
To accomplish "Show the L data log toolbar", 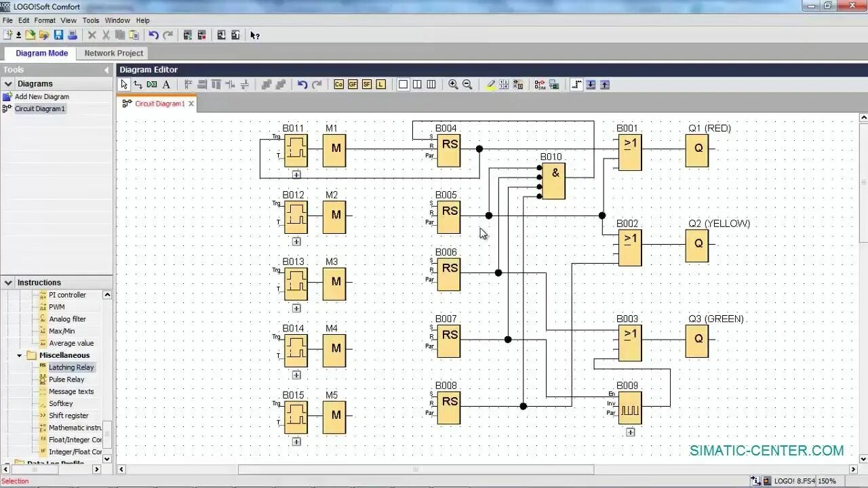I will click(x=381, y=85).
